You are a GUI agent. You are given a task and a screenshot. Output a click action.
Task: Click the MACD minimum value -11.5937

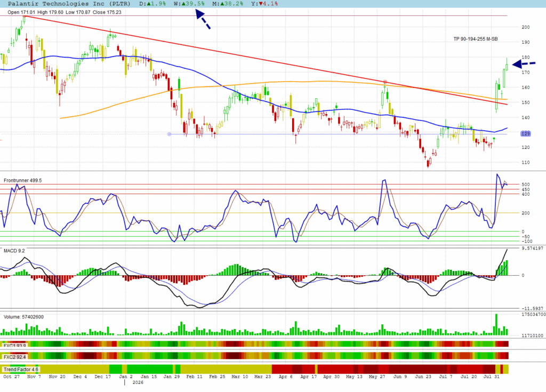pyautogui.click(x=533, y=309)
